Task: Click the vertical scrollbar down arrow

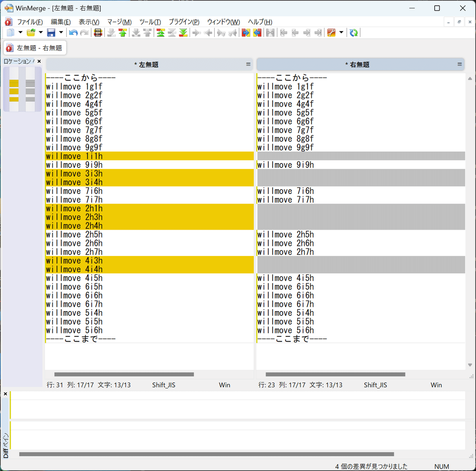Action: tap(470, 365)
